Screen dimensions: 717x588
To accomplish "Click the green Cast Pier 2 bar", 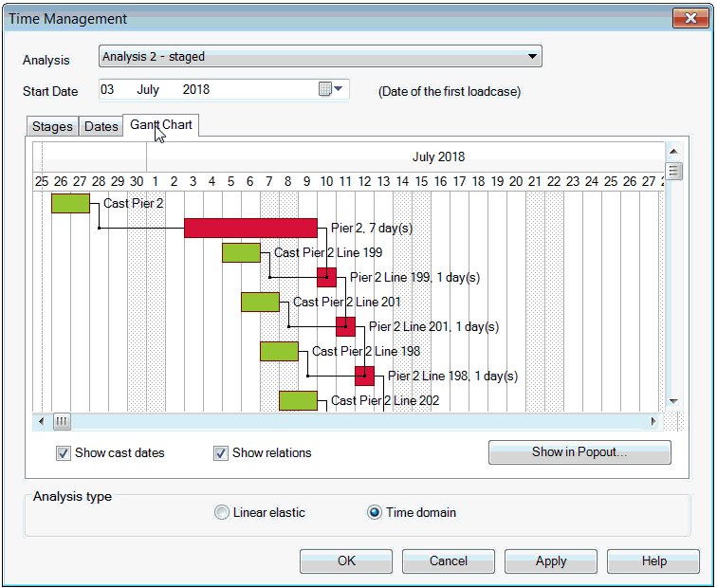I will [x=70, y=203].
